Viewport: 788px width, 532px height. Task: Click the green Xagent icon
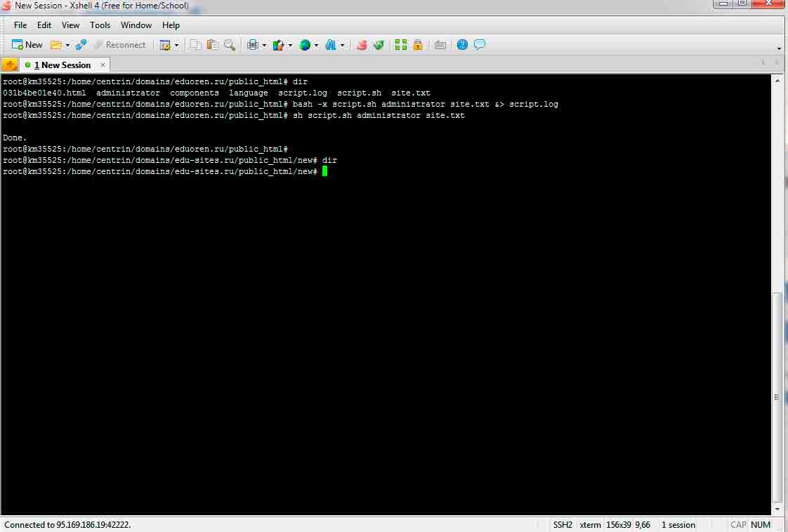[379, 45]
